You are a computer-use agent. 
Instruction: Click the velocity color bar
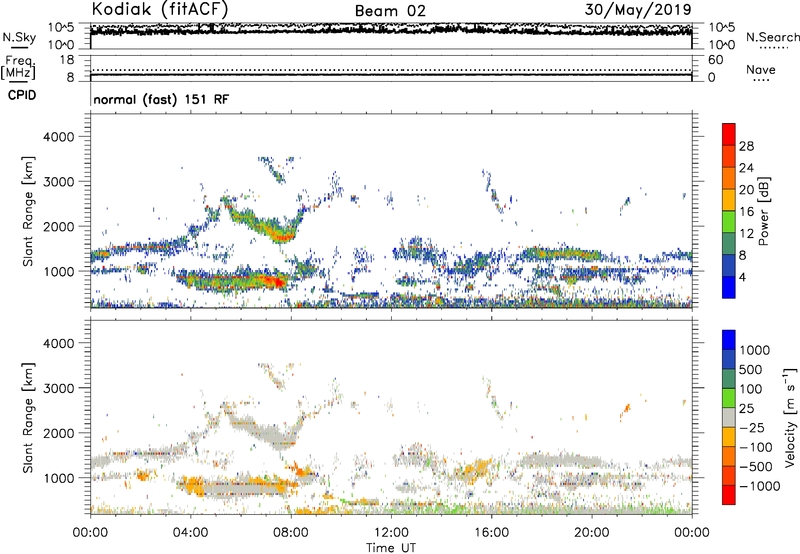[x=729, y=417]
